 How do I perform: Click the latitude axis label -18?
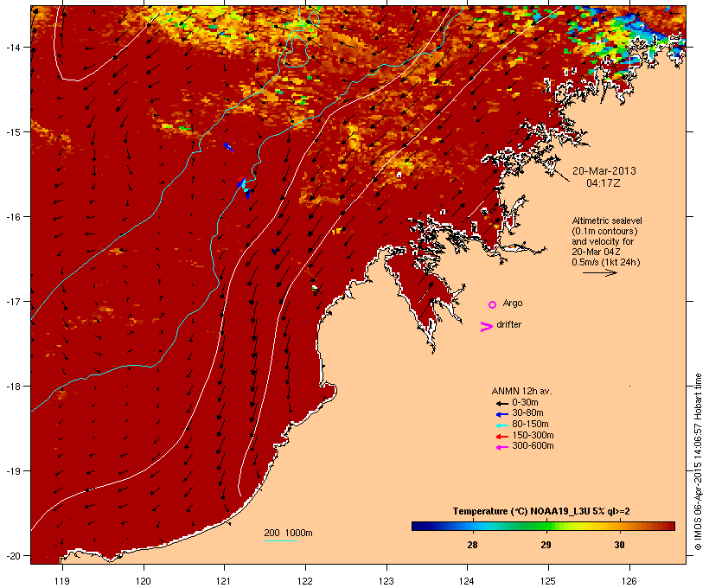click(x=12, y=387)
